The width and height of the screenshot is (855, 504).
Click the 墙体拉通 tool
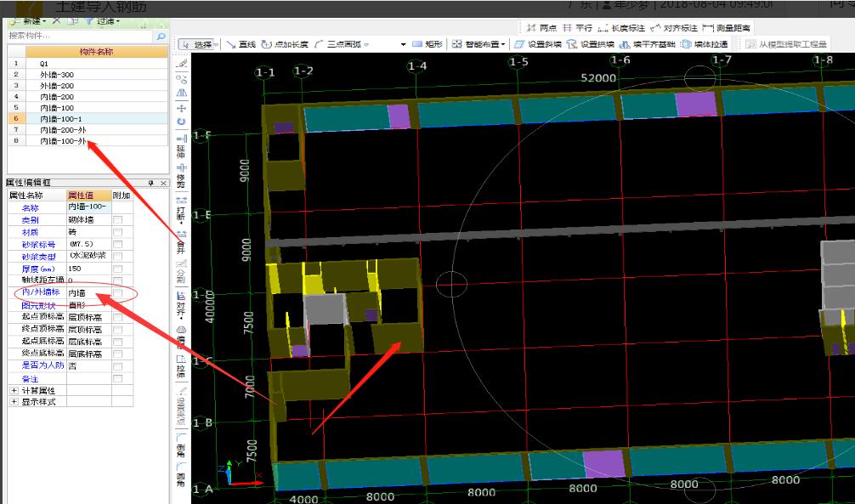(x=704, y=44)
